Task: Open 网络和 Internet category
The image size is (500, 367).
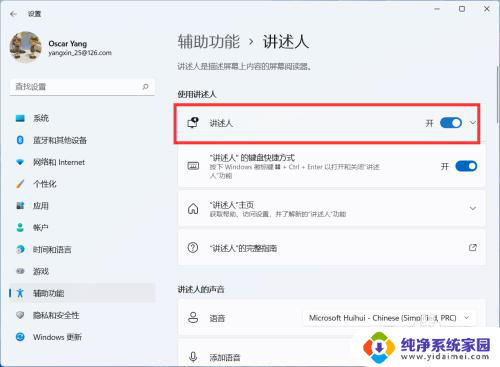Action: (82, 162)
